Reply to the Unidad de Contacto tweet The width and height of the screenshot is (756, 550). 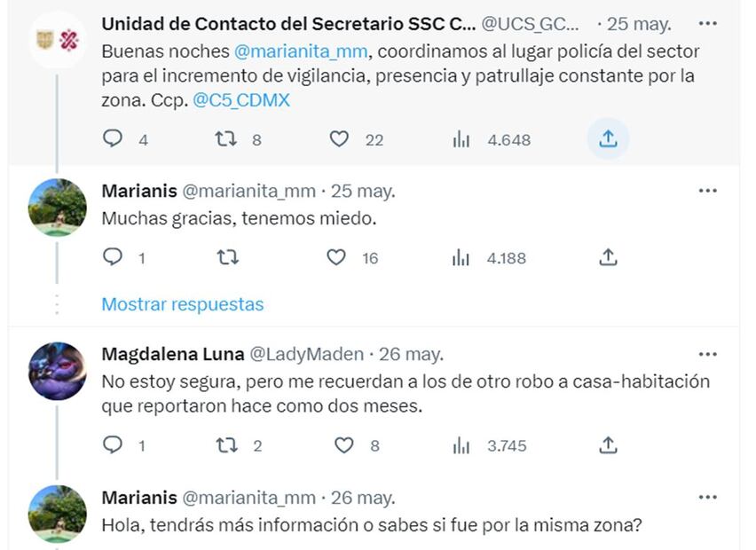pyautogui.click(x=113, y=138)
